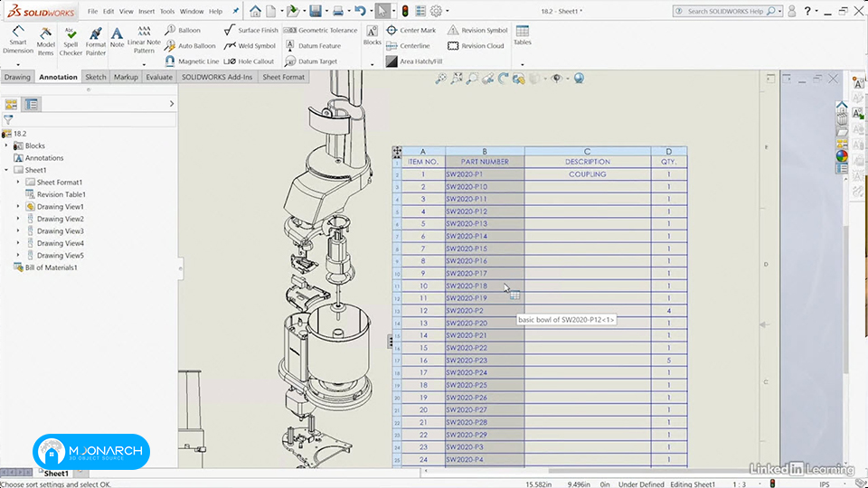This screenshot has height=488, width=868.
Task: Click the filter icon in the feature tree
Action: tap(8, 119)
